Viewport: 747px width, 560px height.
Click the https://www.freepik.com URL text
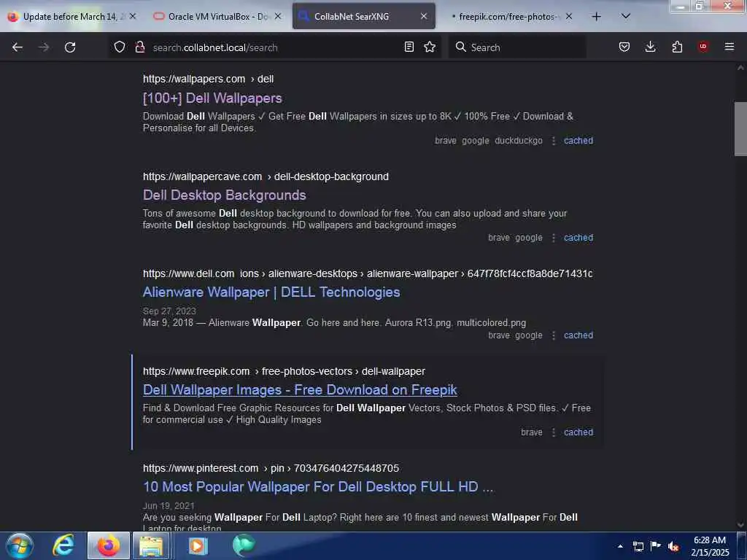click(x=196, y=371)
